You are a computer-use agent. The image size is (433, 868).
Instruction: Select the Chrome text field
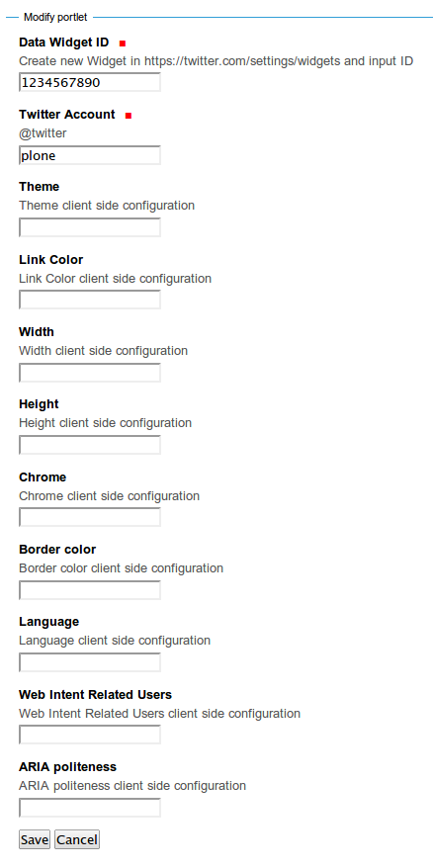(90, 518)
